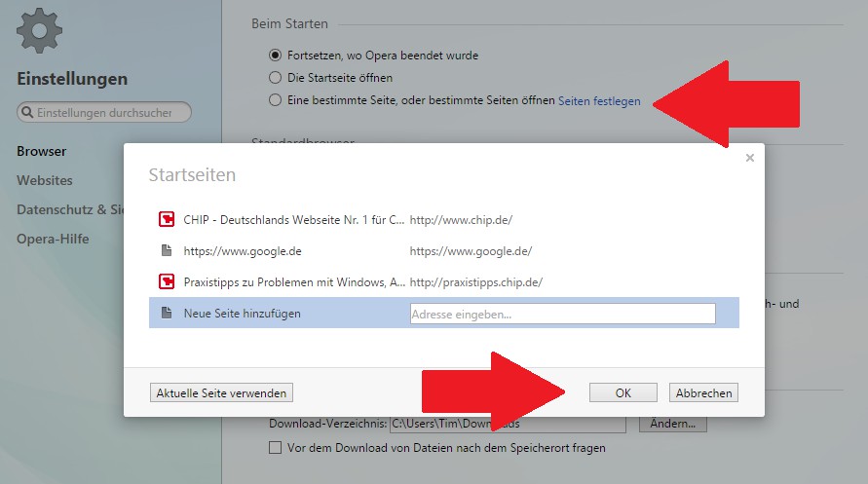Confirm the dialog with OK button

623,392
